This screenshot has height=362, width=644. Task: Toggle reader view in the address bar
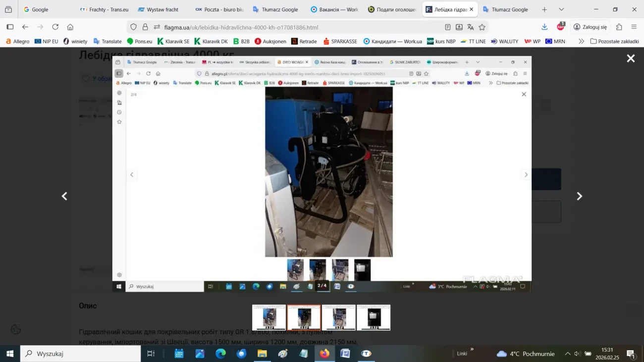448,27
